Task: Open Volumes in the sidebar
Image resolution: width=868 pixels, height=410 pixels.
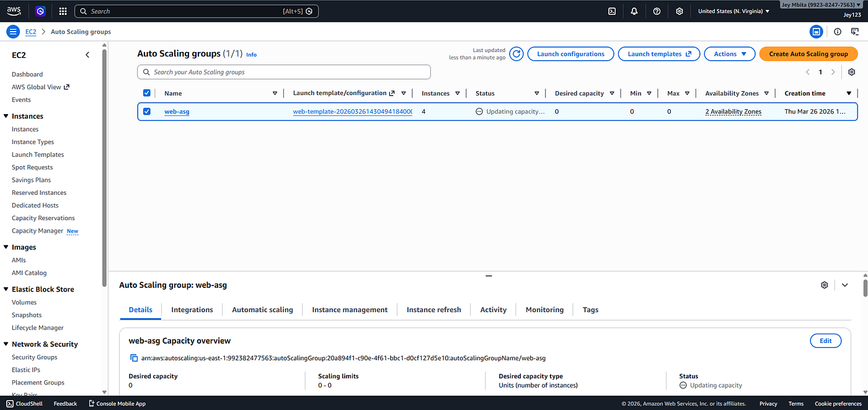Action: (24, 302)
